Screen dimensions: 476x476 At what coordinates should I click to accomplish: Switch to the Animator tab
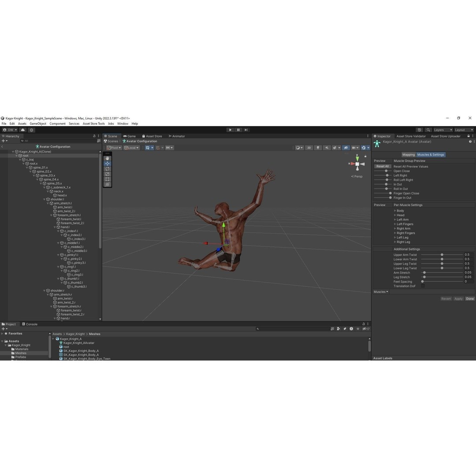(177, 136)
